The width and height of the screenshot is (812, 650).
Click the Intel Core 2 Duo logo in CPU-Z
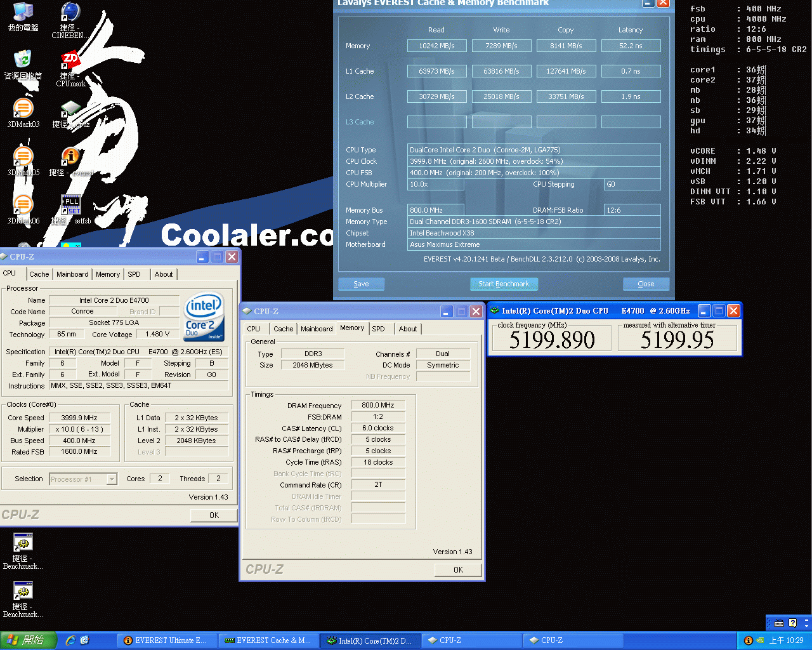pos(204,317)
